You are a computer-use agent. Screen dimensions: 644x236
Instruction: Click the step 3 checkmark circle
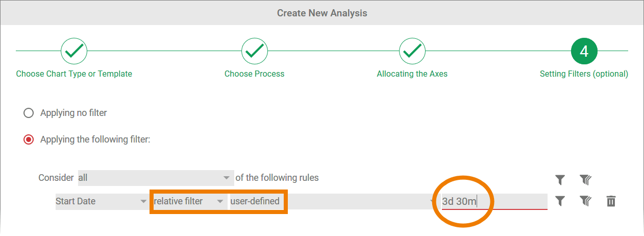coord(412,51)
